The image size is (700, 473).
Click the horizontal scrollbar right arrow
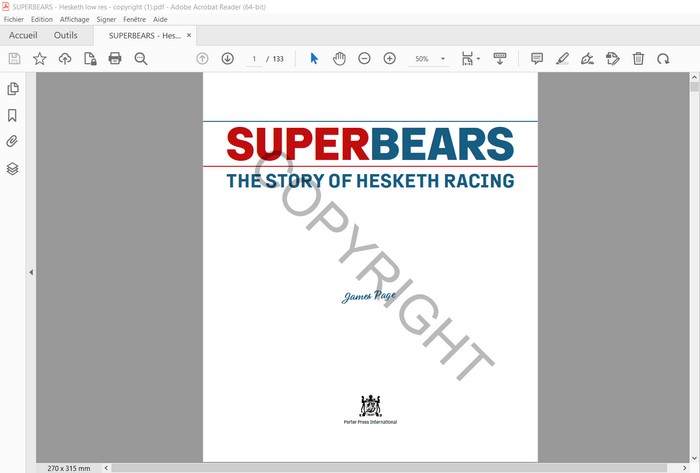pos(684,468)
